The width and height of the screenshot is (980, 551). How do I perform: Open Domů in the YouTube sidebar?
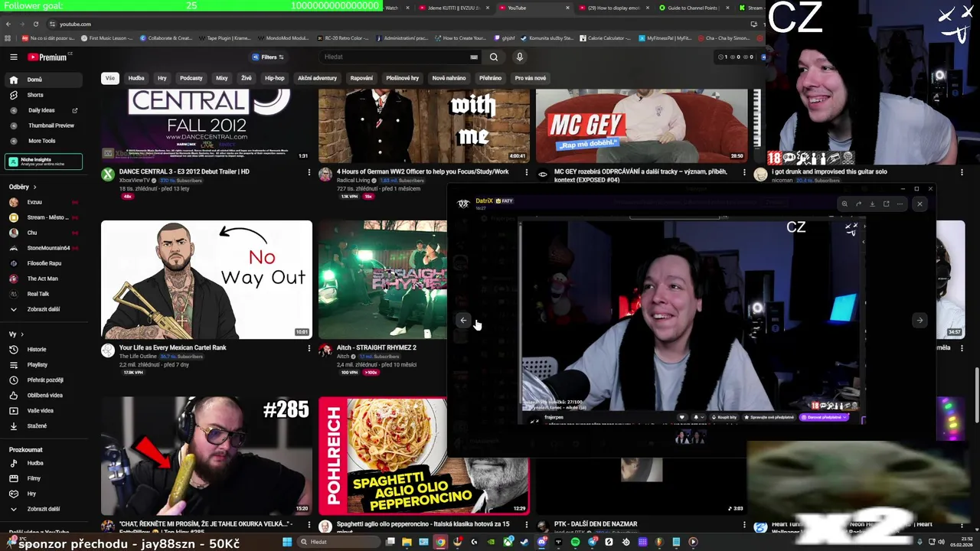pyautogui.click(x=43, y=80)
